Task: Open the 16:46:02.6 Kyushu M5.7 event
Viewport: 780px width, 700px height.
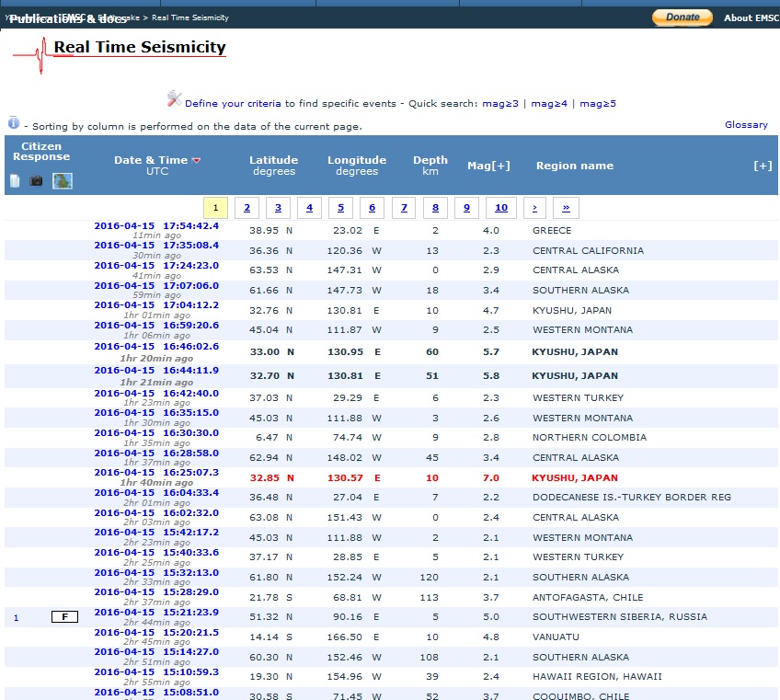Action: (156, 346)
